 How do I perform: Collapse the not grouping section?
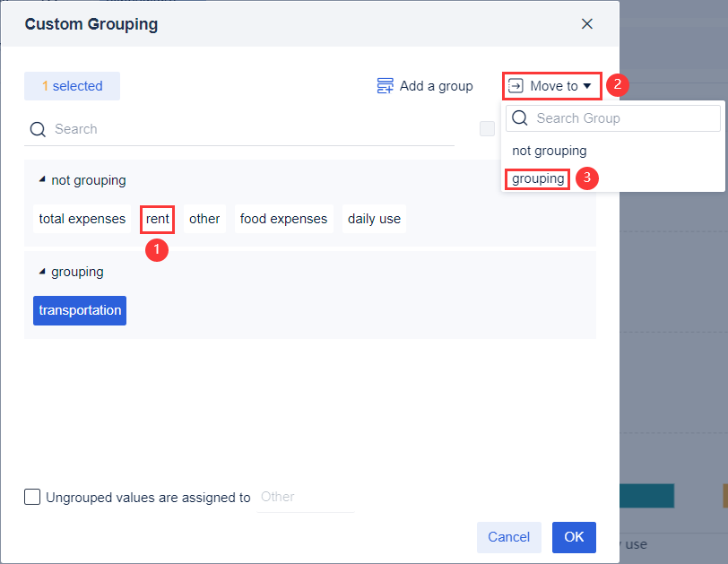pyautogui.click(x=41, y=180)
